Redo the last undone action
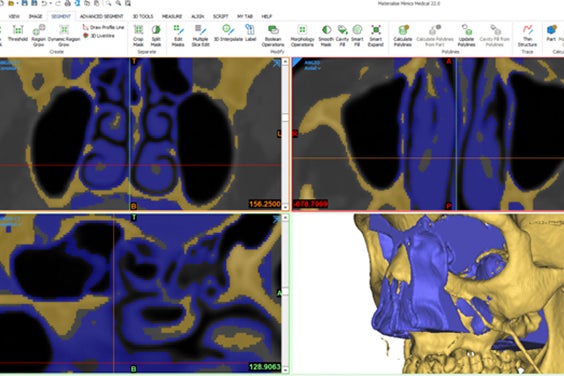This screenshot has width=564, height=376. click(x=58, y=4)
